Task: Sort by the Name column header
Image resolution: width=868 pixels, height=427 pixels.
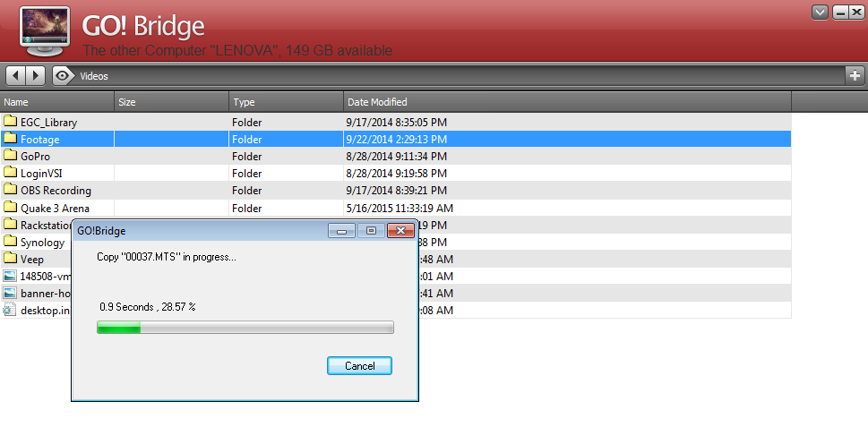Action: (x=57, y=102)
